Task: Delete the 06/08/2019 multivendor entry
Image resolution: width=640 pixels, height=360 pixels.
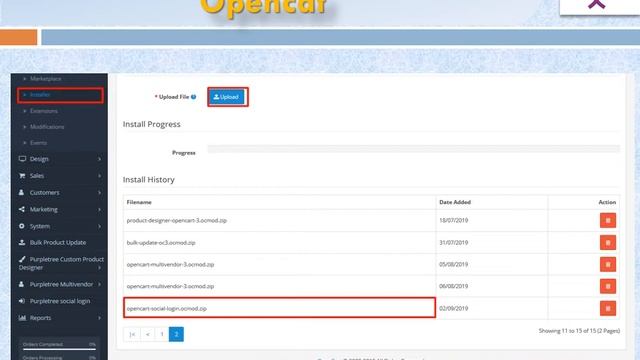Action: pyautogui.click(x=608, y=286)
